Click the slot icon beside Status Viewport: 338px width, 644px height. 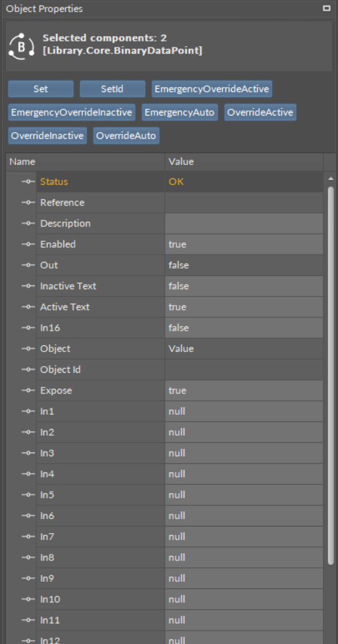tap(28, 182)
